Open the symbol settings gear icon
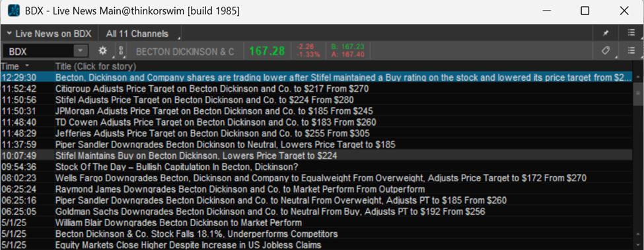This screenshot has width=644, height=250. pyautogui.click(x=102, y=51)
